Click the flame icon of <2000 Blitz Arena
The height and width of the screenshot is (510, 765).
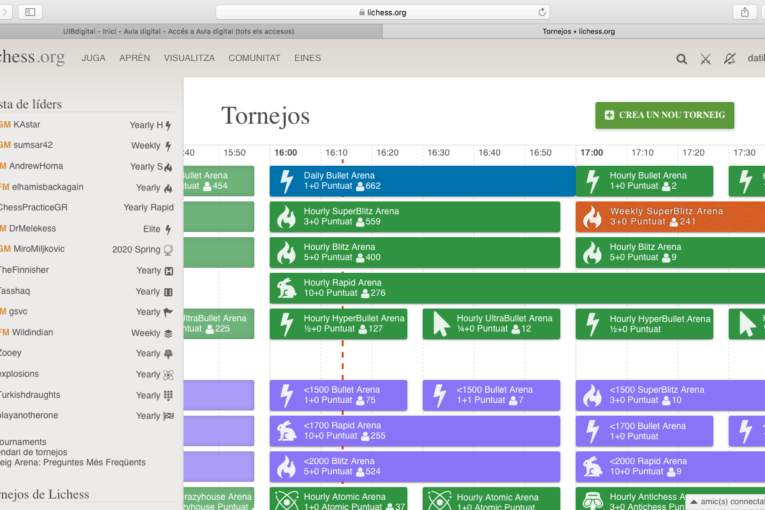click(286, 467)
